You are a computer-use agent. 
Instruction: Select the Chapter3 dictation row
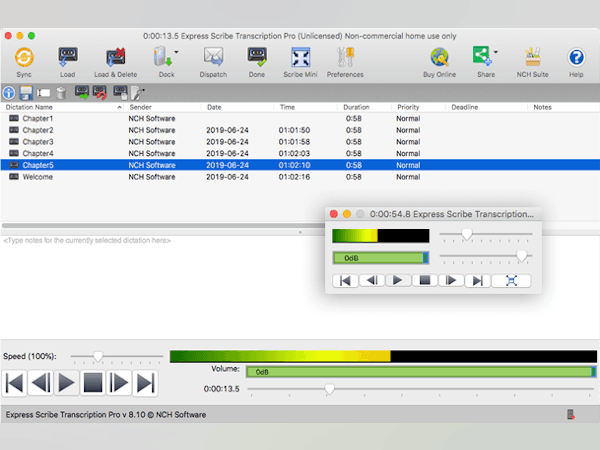[x=300, y=142]
